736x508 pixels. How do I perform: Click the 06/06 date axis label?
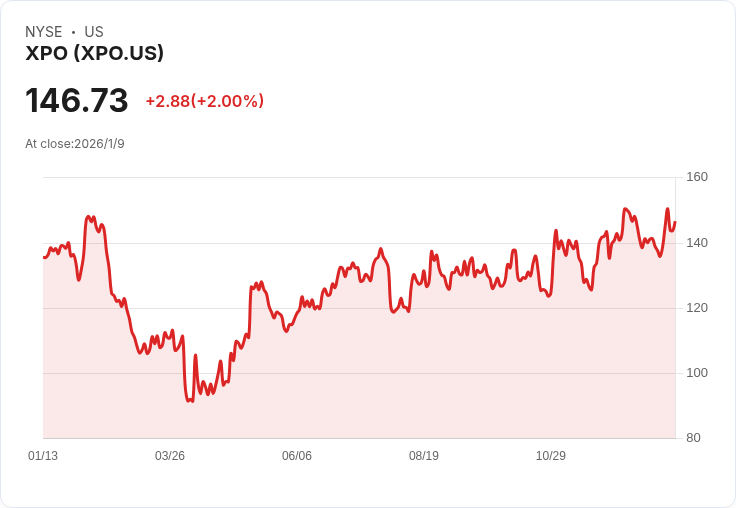[297, 456]
